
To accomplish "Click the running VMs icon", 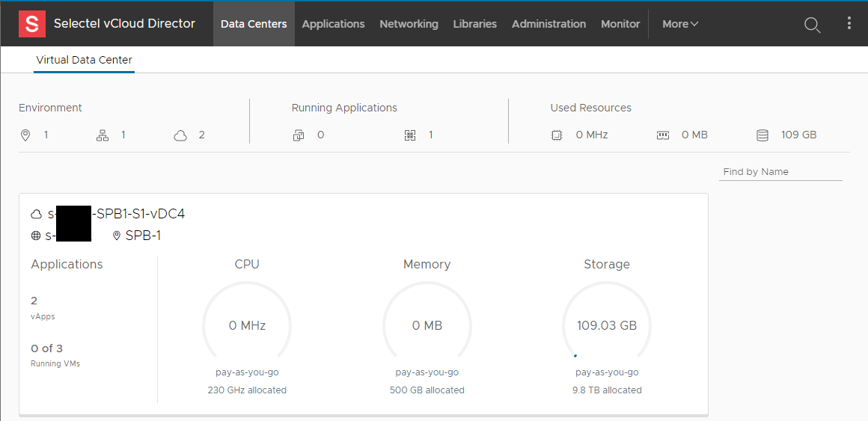I will pyautogui.click(x=299, y=135).
